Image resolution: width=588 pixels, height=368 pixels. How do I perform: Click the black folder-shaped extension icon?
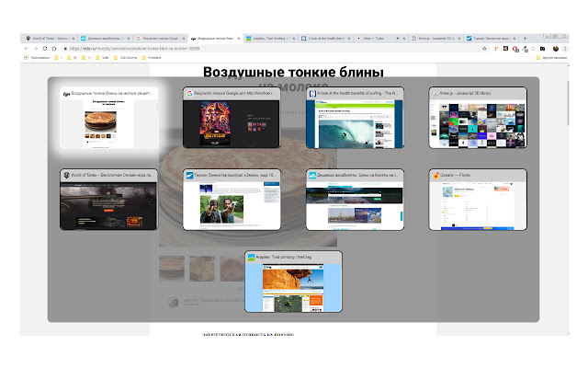pos(542,49)
